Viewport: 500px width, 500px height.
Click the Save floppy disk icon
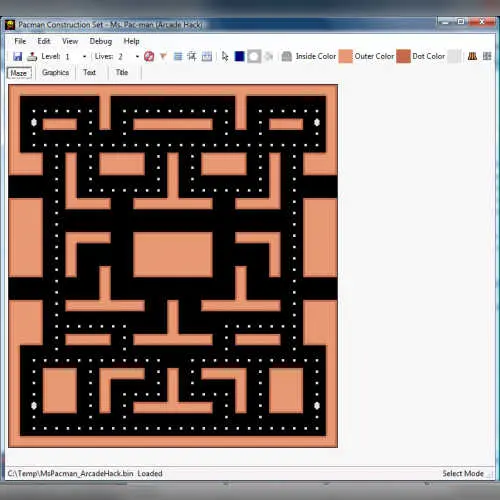17,56
